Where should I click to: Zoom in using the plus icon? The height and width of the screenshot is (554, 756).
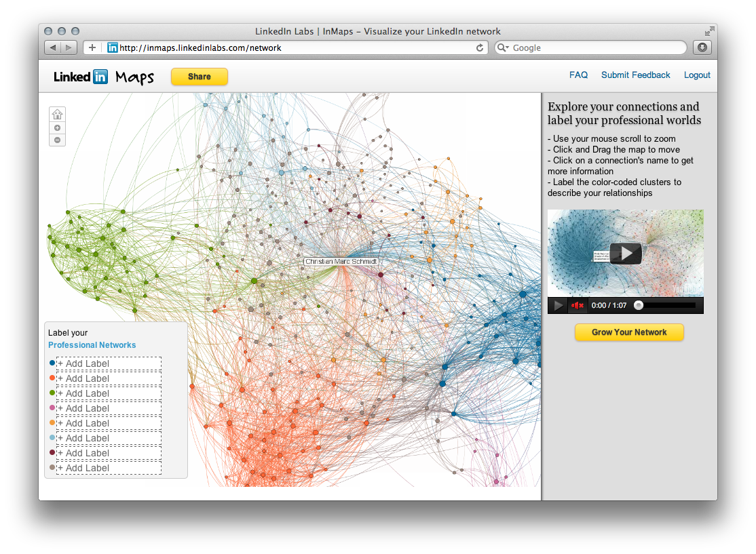pyautogui.click(x=58, y=127)
